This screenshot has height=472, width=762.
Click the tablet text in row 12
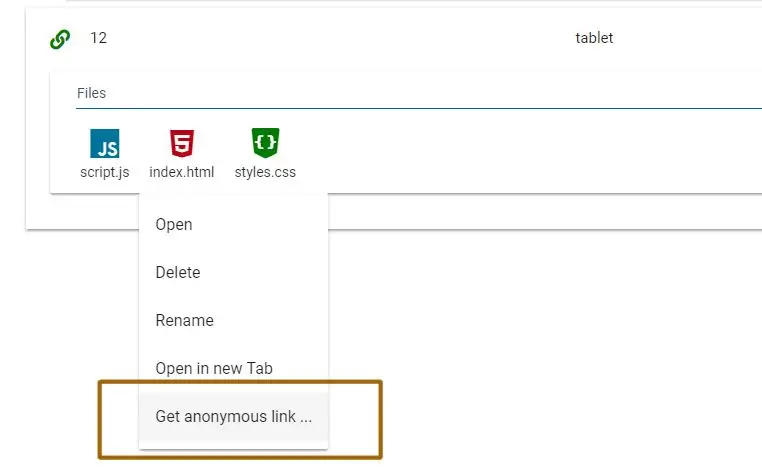tap(594, 38)
